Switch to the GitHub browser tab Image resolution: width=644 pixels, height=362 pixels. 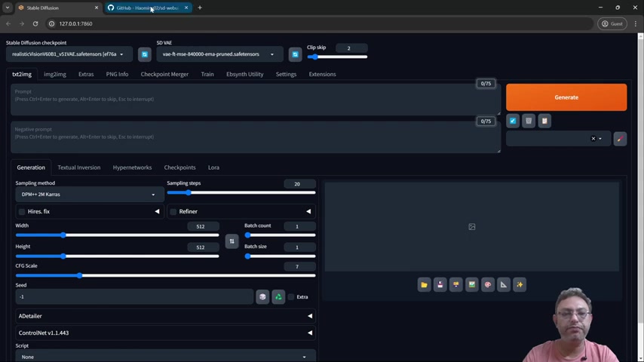coord(148,8)
